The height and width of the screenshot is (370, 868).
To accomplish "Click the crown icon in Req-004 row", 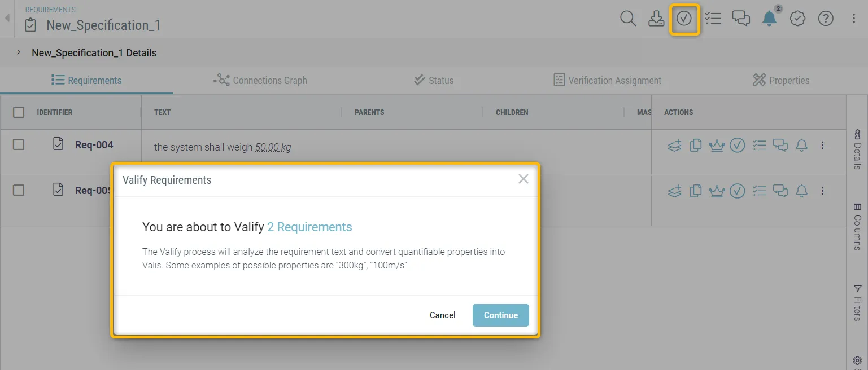I will (717, 146).
